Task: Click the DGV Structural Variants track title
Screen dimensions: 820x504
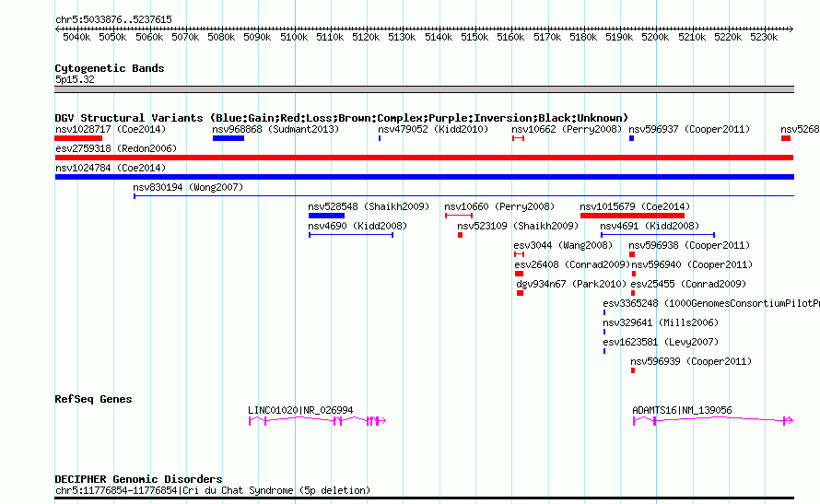Action: [x=342, y=118]
